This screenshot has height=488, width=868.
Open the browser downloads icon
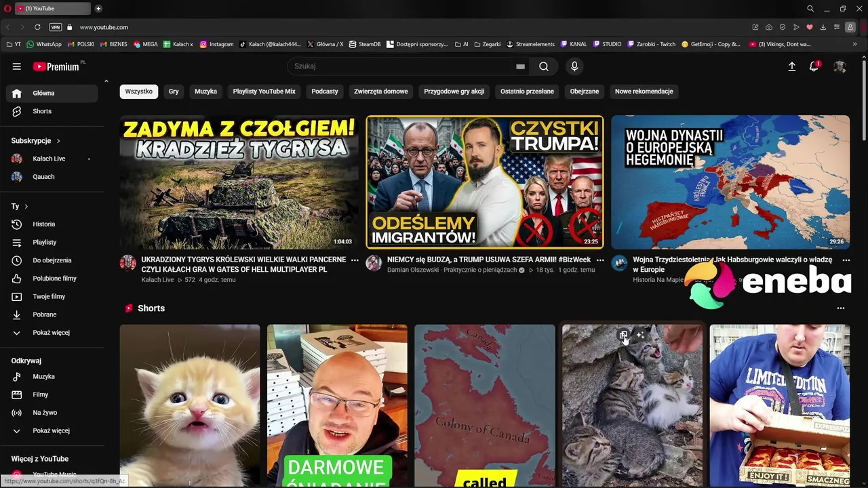point(823,27)
